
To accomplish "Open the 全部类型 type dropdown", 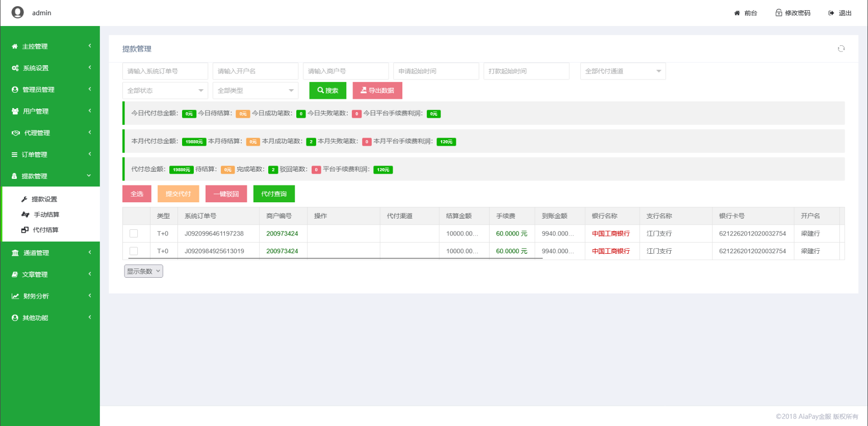I will click(x=256, y=91).
